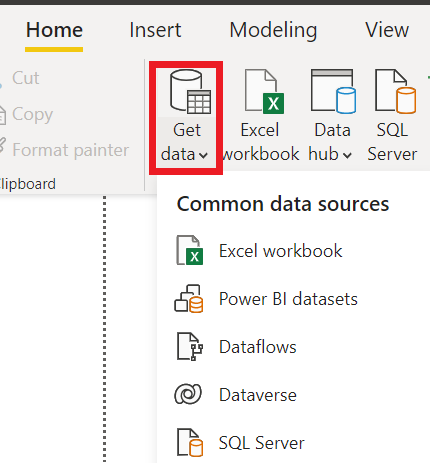Open the Modeling ribbon tab
Screen dimensions: 430x463
click(273, 31)
